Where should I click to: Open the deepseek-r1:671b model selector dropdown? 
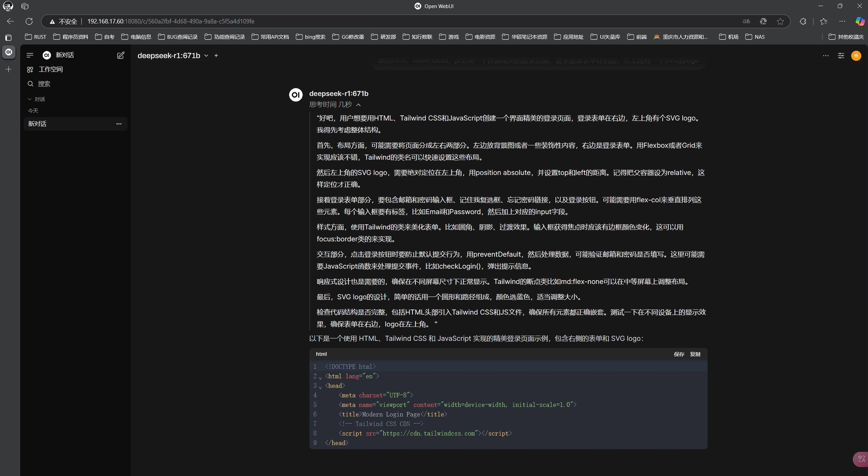(x=173, y=56)
